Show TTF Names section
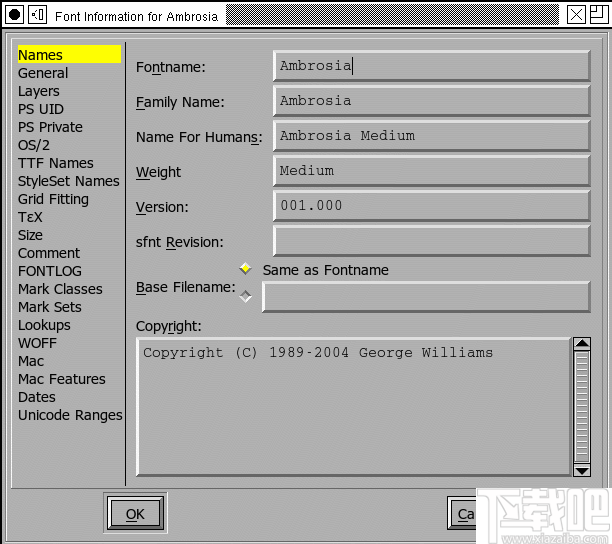 (x=55, y=163)
